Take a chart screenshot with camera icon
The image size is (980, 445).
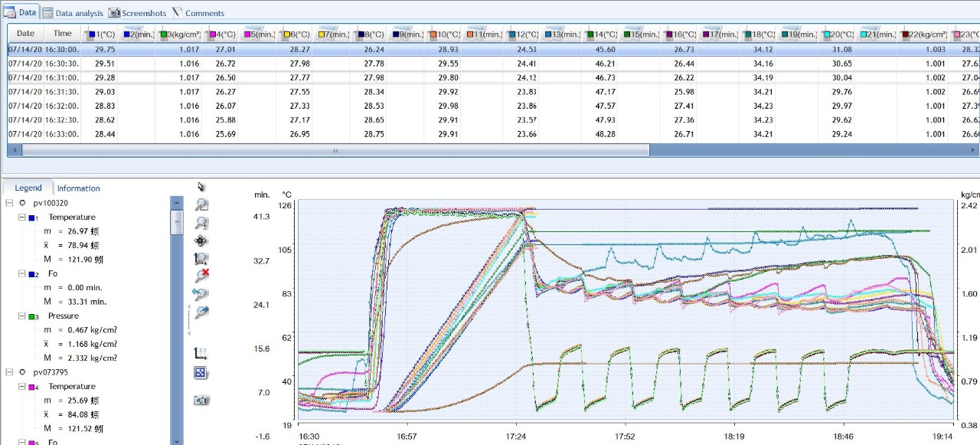pos(201,400)
